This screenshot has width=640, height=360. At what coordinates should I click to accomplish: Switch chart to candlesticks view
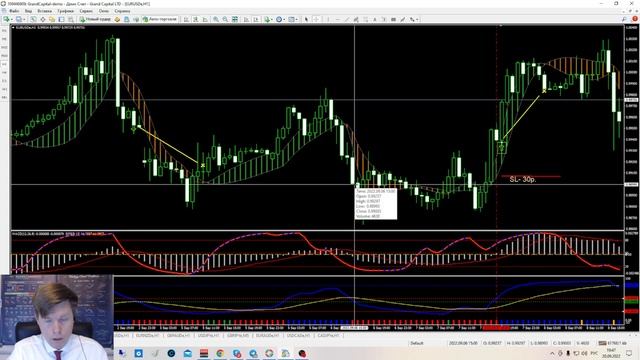pos(196,19)
